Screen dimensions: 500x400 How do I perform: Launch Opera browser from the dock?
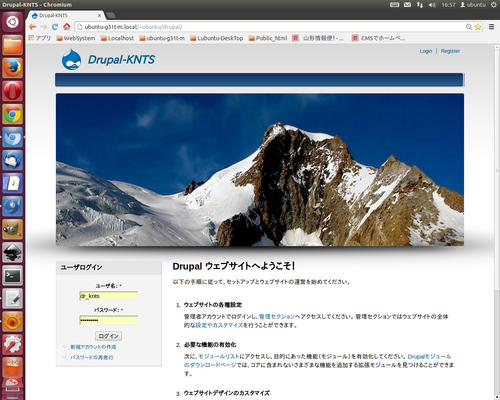(x=12, y=91)
